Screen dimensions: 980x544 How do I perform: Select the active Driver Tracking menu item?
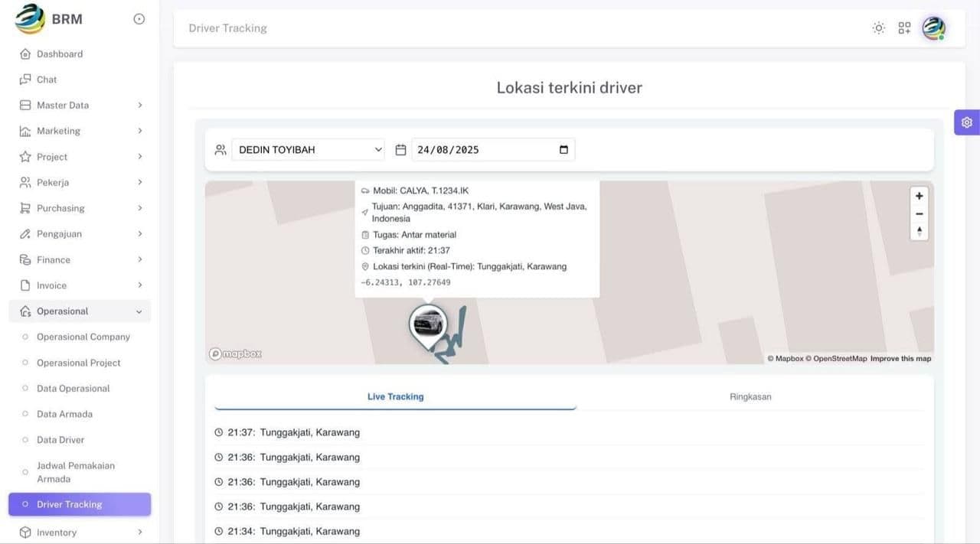80,505
